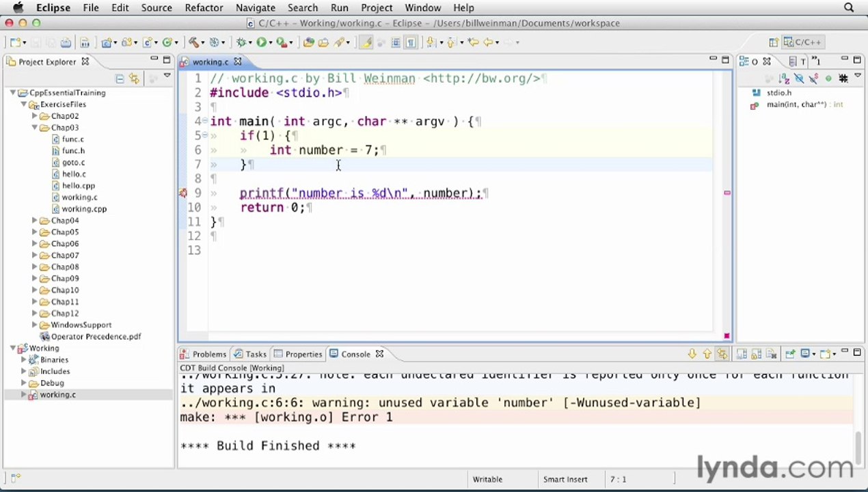Toggle Hide Non-Public Members green dot icon
Screen dimensions: 868x492
click(828, 79)
